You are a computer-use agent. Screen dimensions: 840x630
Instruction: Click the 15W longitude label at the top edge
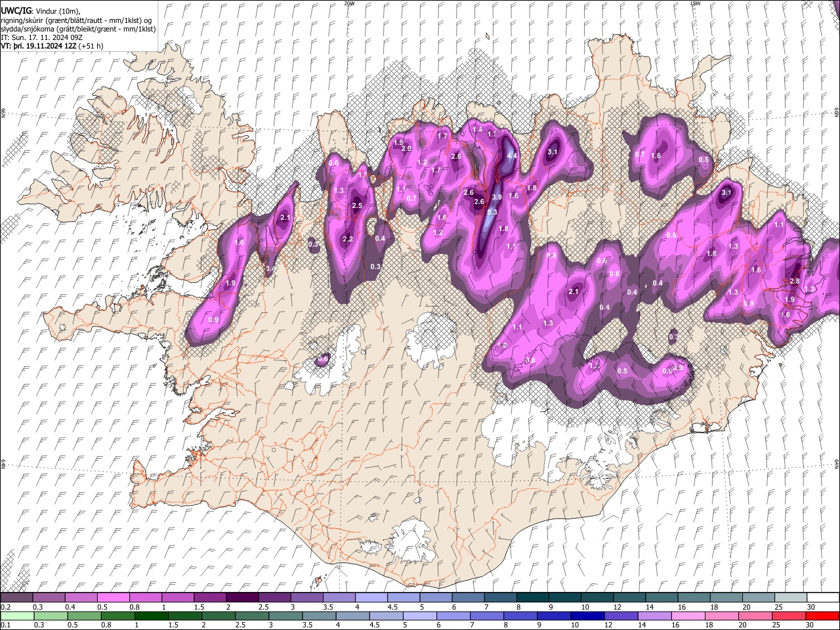[696, 3]
